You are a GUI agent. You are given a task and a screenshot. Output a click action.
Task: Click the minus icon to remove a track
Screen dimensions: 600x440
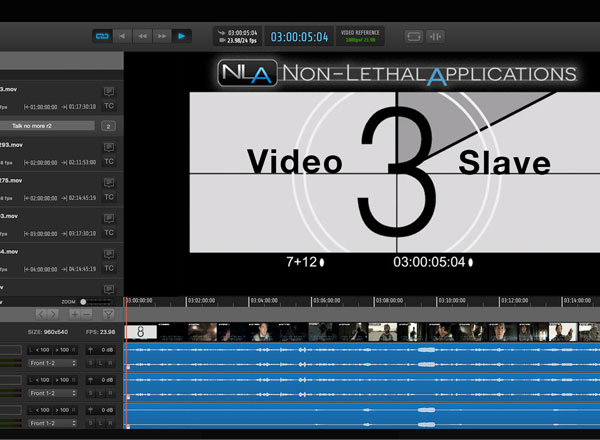pos(86,314)
